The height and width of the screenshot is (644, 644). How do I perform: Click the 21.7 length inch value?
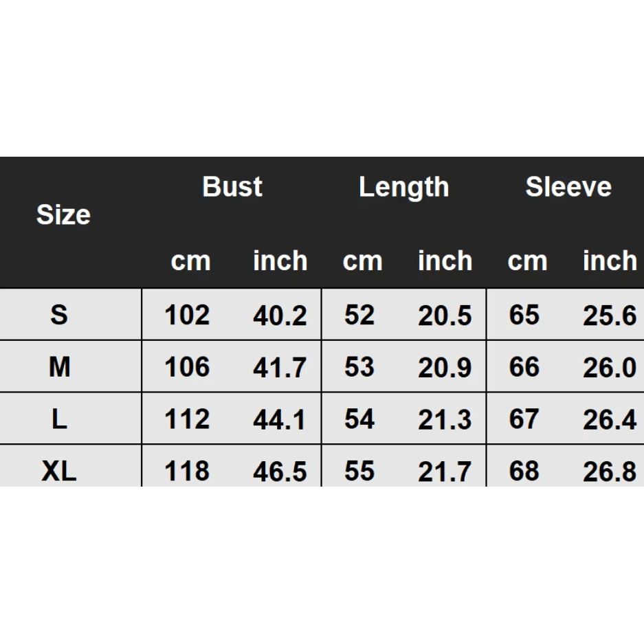pyautogui.click(x=445, y=471)
